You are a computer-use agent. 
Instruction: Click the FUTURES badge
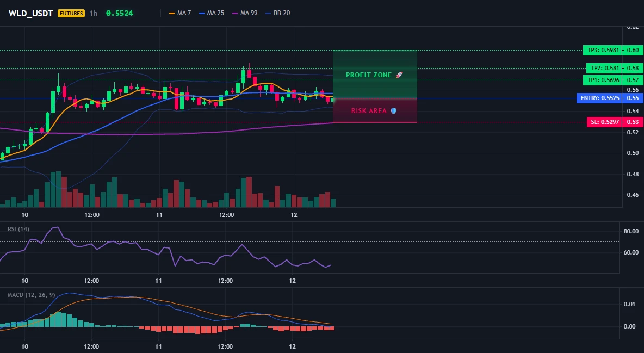coord(71,13)
